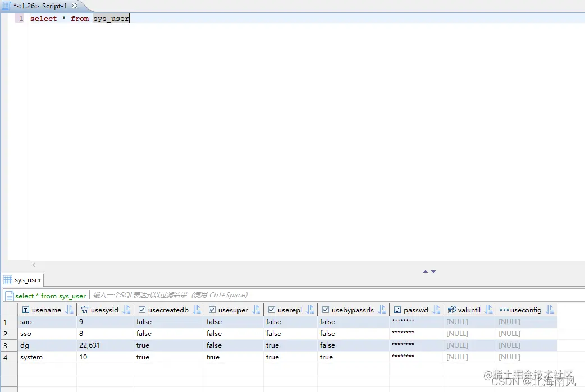Image resolution: width=585 pixels, height=392 pixels.
Task: Select the masked passwd cell in system row
Action: click(417, 357)
